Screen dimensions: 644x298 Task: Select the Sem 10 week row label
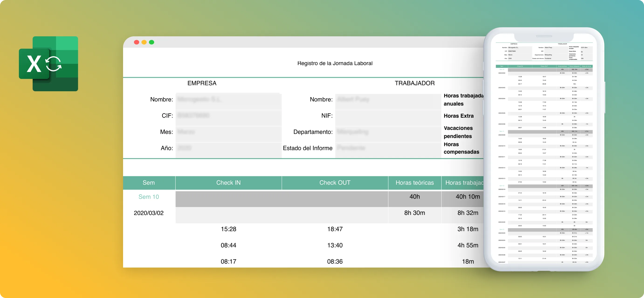(x=149, y=196)
